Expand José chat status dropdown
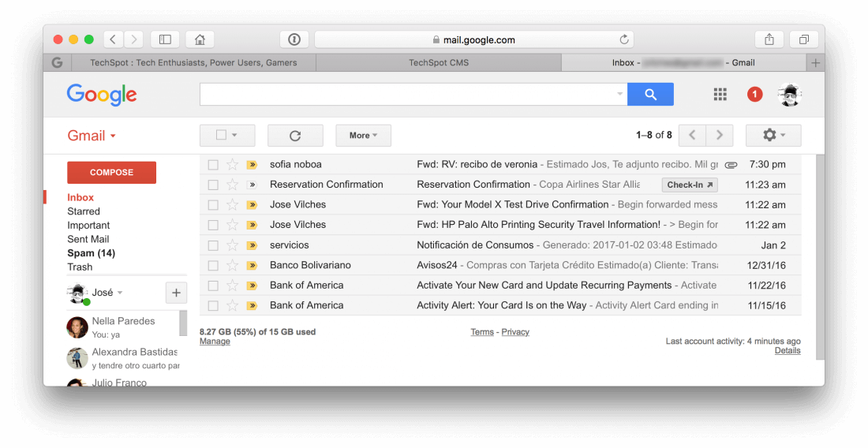The height and width of the screenshot is (448, 868). pos(120,293)
